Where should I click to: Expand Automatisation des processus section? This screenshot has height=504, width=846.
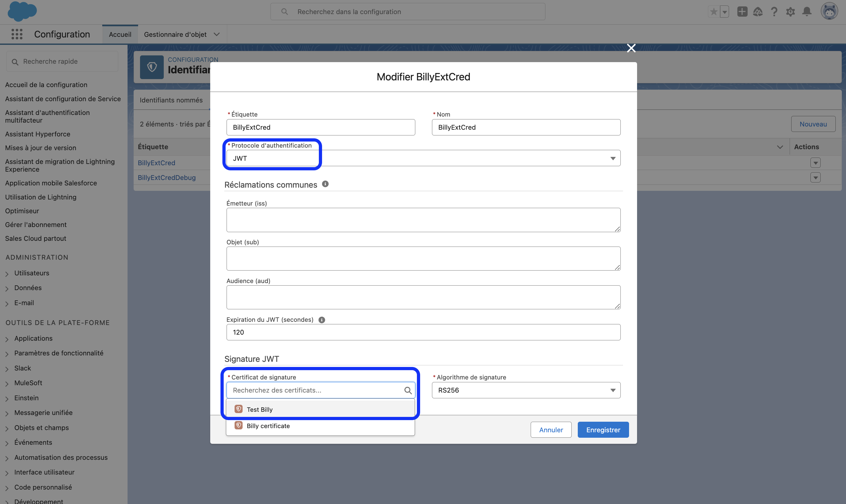point(7,458)
